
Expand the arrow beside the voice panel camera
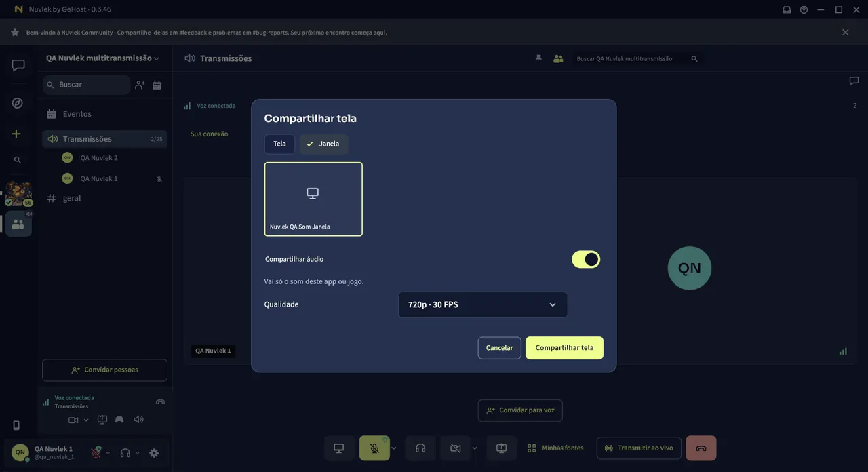[x=86, y=420]
